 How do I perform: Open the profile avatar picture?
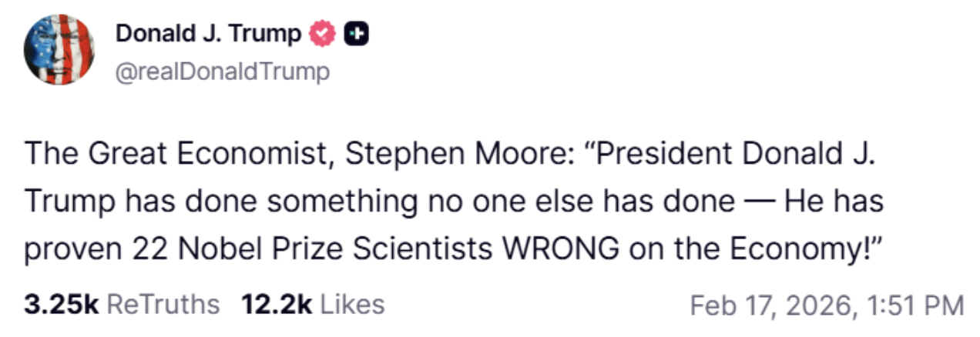(59, 49)
